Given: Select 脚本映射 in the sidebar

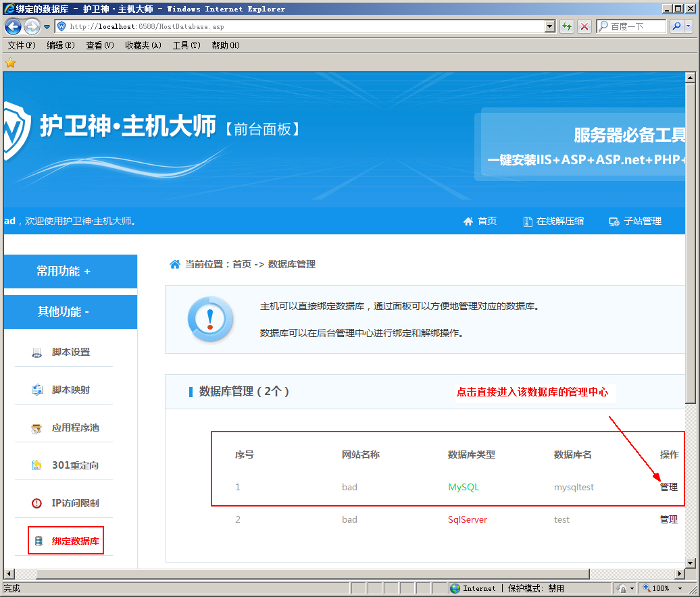Looking at the screenshot, I should pos(69,389).
